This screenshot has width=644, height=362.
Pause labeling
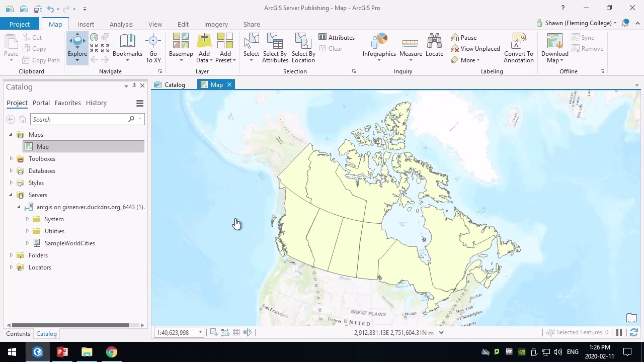click(464, 38)
